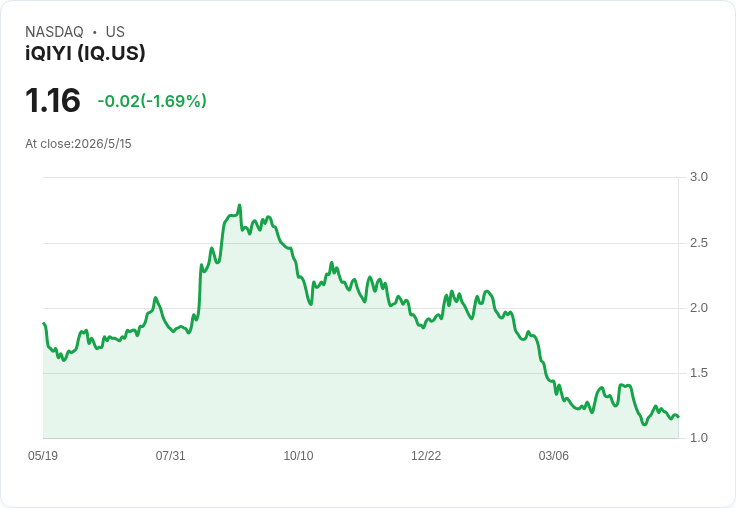Screen dimensions: 736x508
Task: Click the 05/19 x-axis date label
Action: 43,455
